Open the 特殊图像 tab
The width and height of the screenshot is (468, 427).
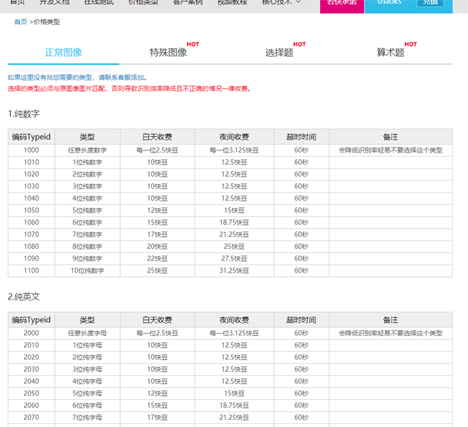point(168,52)
